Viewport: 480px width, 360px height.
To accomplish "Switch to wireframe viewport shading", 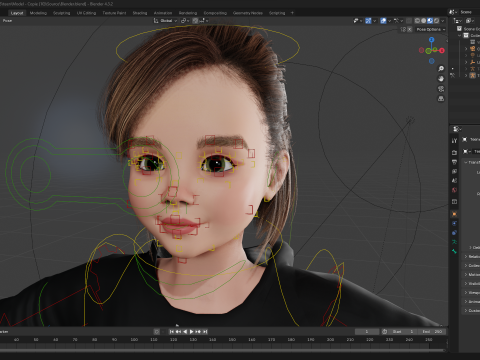I will tap(417, 21).
